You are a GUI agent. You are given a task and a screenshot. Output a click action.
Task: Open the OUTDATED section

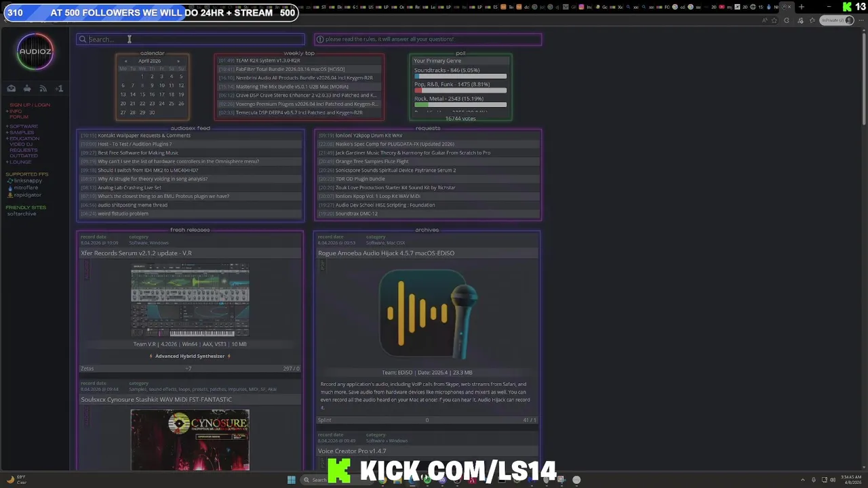pos(24,156)
